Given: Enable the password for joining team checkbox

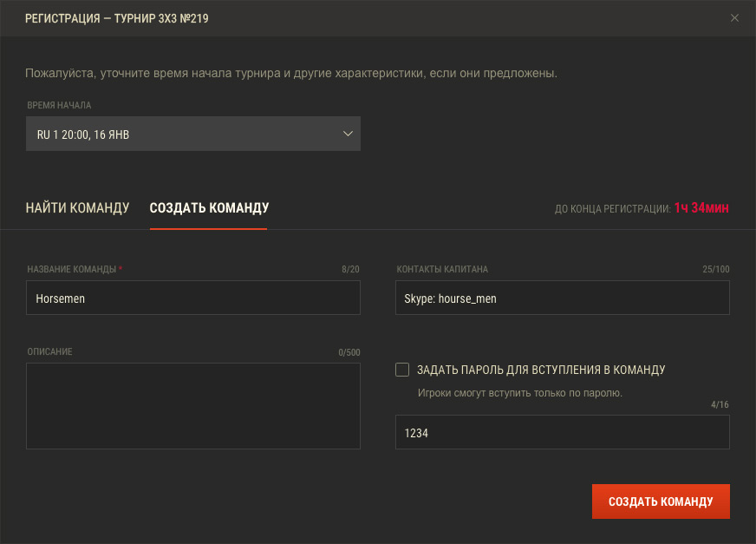Looking at the screenshot, I should click(x=402, y=370).
